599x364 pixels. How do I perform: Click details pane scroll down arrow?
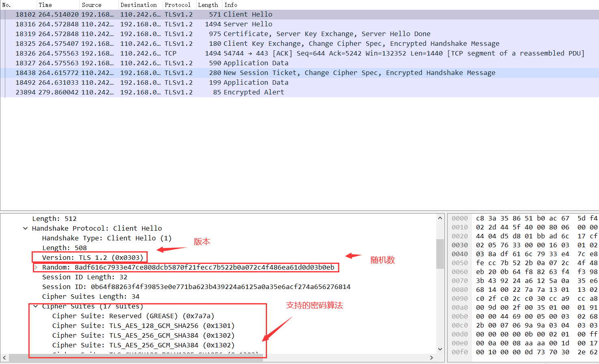point(440,349)
